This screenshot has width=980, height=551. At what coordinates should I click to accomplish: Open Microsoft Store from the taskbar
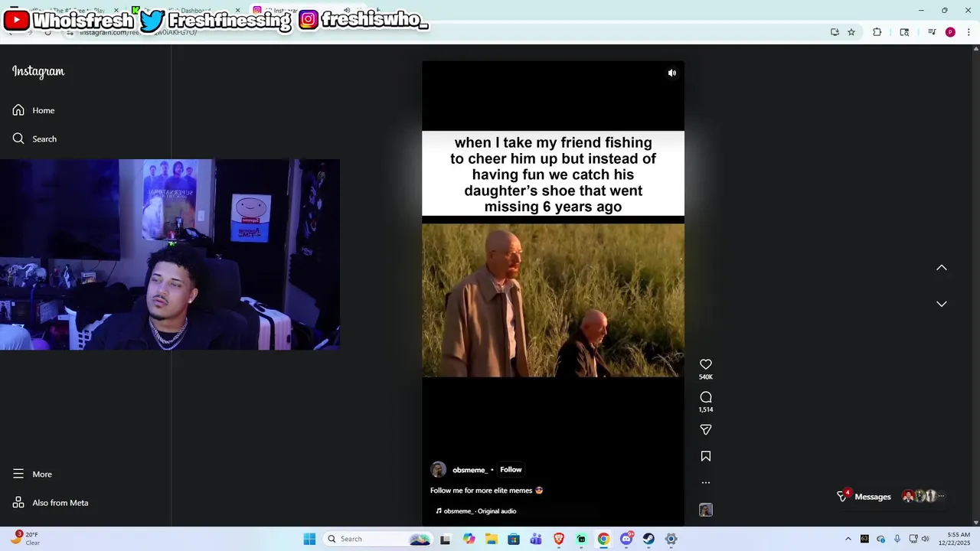pos(514,539)
